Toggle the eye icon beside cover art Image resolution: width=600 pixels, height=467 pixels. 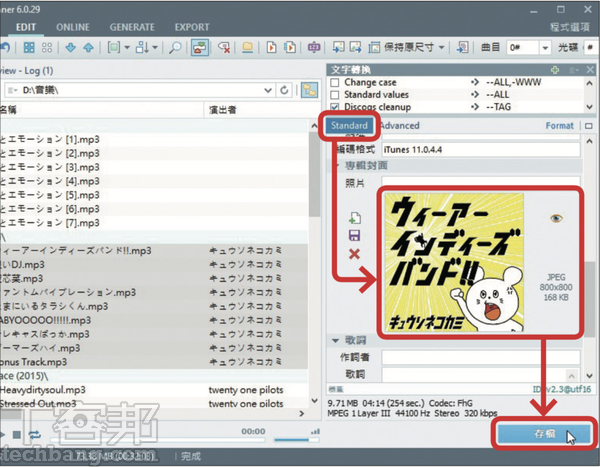pos(557,214)
